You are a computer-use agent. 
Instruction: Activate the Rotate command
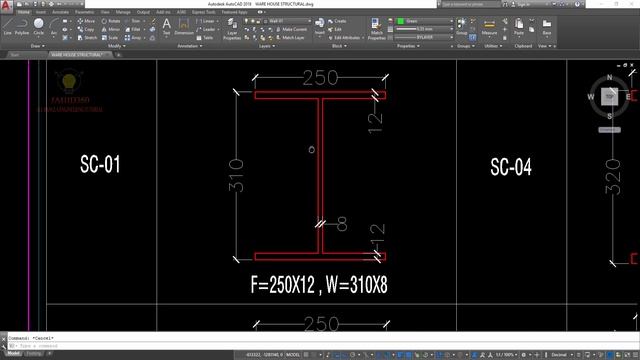pyautogui.click(x=111, y=21)
